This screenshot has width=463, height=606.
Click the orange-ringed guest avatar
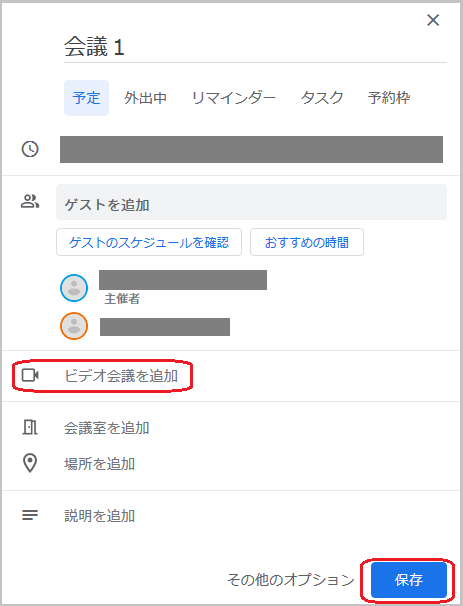click(x=74, y=326)
